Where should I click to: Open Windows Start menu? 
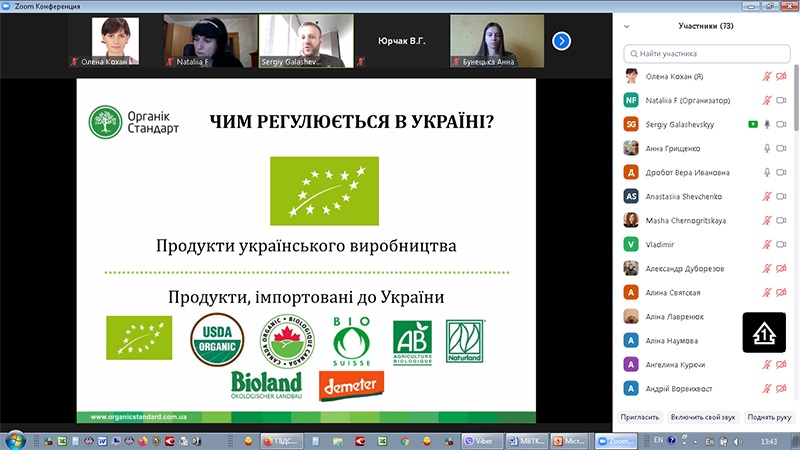[14, 440]
